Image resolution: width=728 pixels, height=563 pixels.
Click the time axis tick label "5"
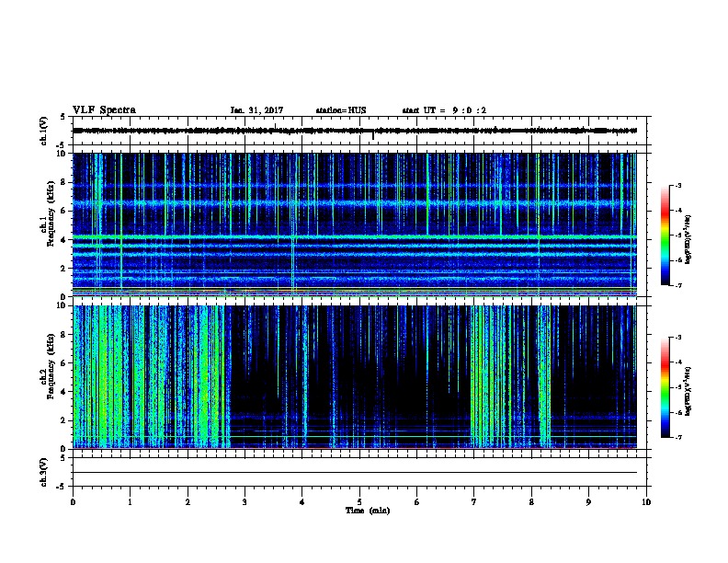click(359, 502)
